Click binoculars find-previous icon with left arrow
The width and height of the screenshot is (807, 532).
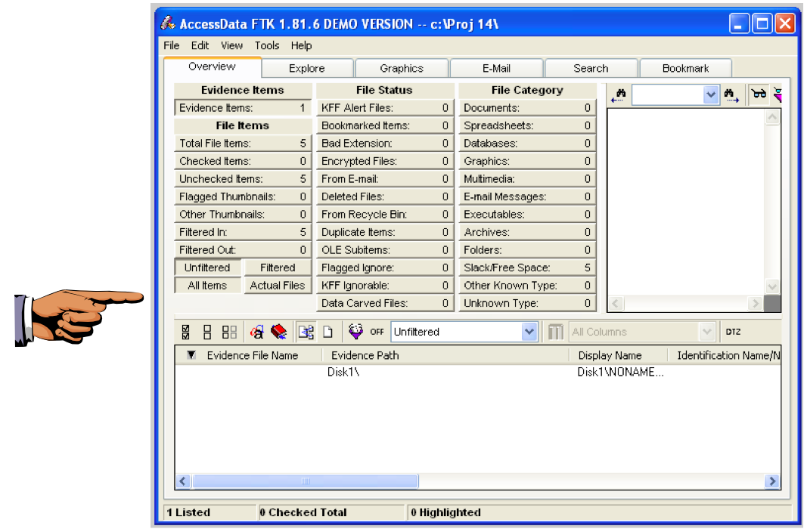point(619,96)
